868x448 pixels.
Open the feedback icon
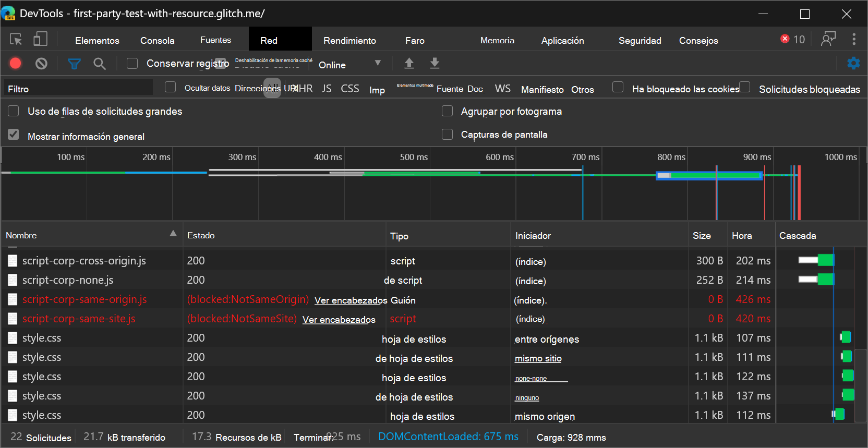tap(828, 40)
